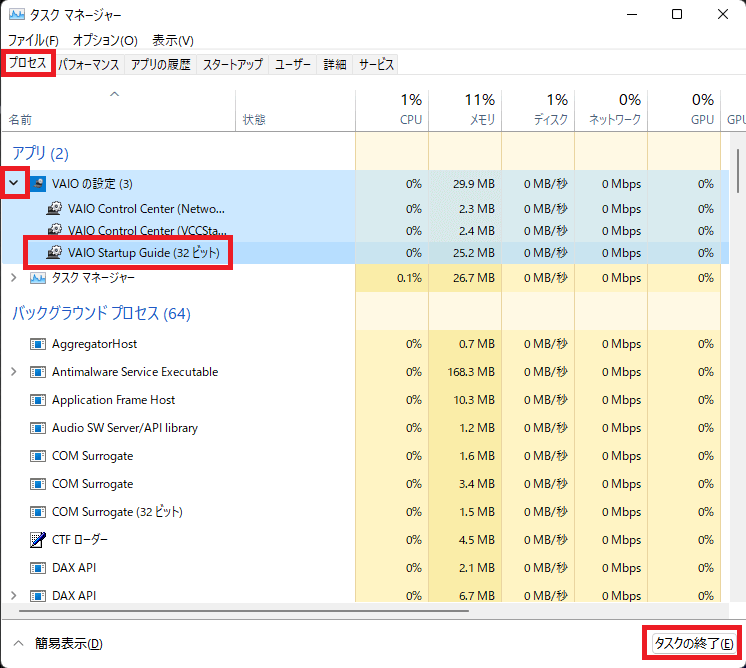Click the タスクの終了(E) button
This screenshot has height=668, width=746.
tap(694, 644)
